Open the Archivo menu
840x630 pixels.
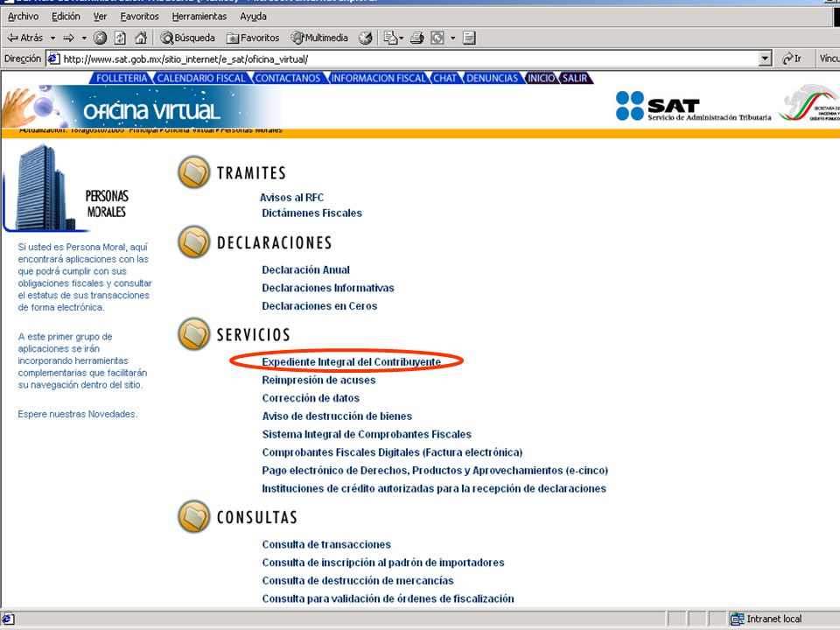coord(23,17)
